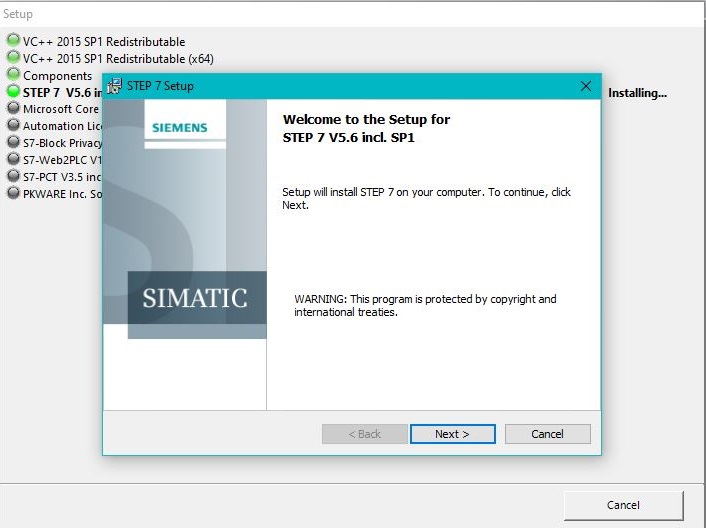This screenshot has width=706, height=528.
Task: Close the STEP 7 Setup dialog with X
Action: point(586,86)
